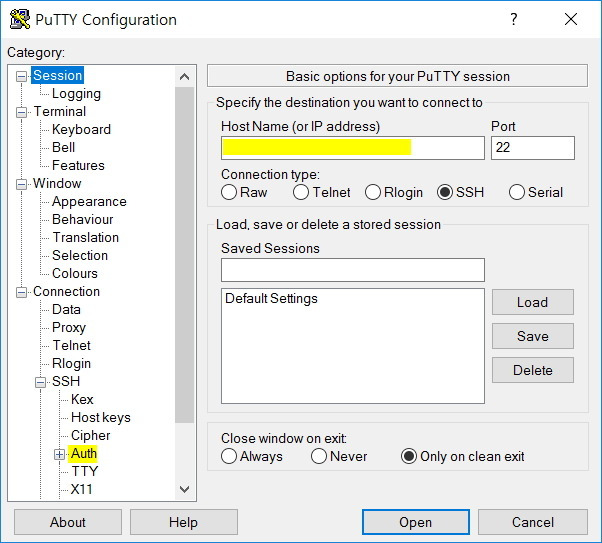This screenshot has height=543, width=602.
Task: Open the Keyboard settings category
Action: click(x=81, y=129)
